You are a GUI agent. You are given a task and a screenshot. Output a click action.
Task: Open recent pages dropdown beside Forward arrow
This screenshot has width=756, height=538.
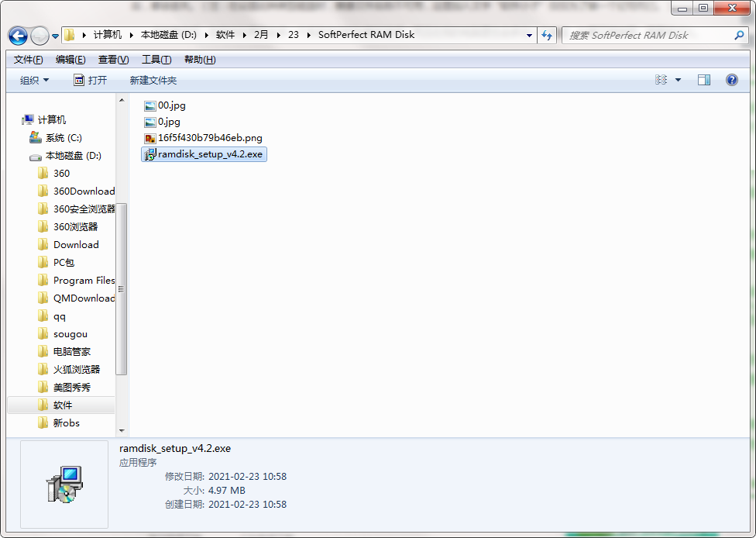pyautogui.click(x=55, y=36)
